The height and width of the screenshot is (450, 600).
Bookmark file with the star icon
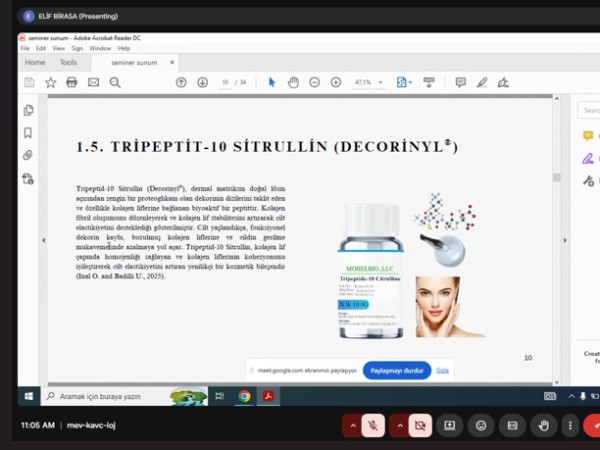(x=50, y=82)
